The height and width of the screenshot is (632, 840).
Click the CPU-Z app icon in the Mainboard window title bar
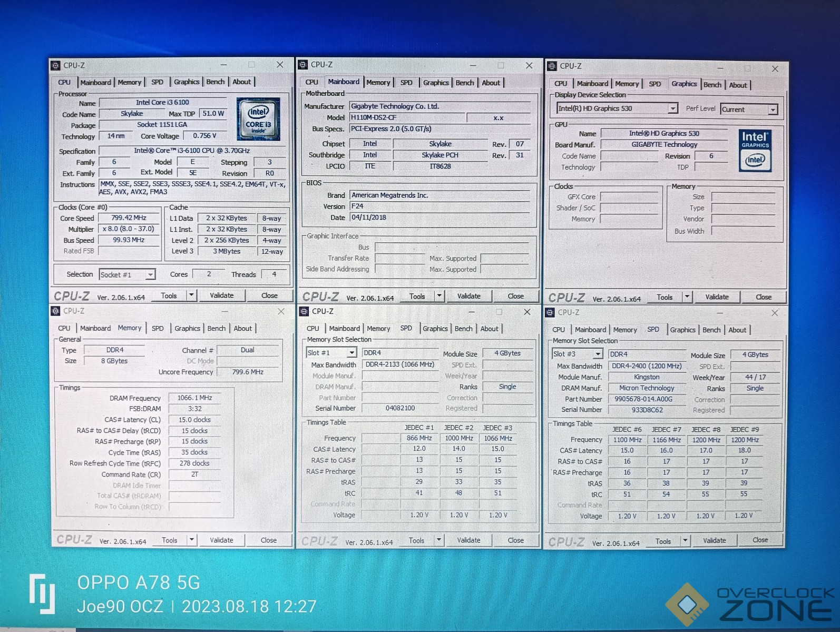[x=303, y=65]
